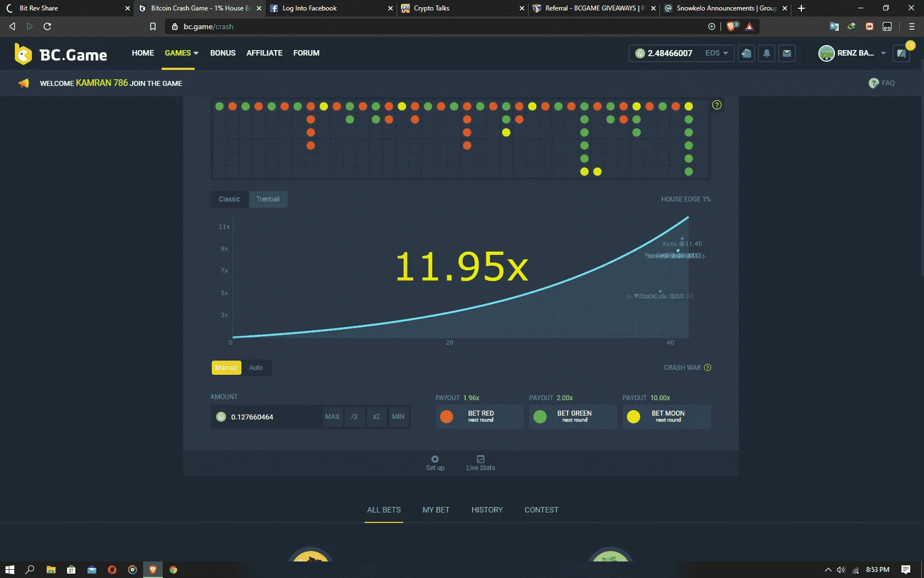Open the browser hamburger menu
The height and width of the screenshot is (578, 924).
pos(912,26)
